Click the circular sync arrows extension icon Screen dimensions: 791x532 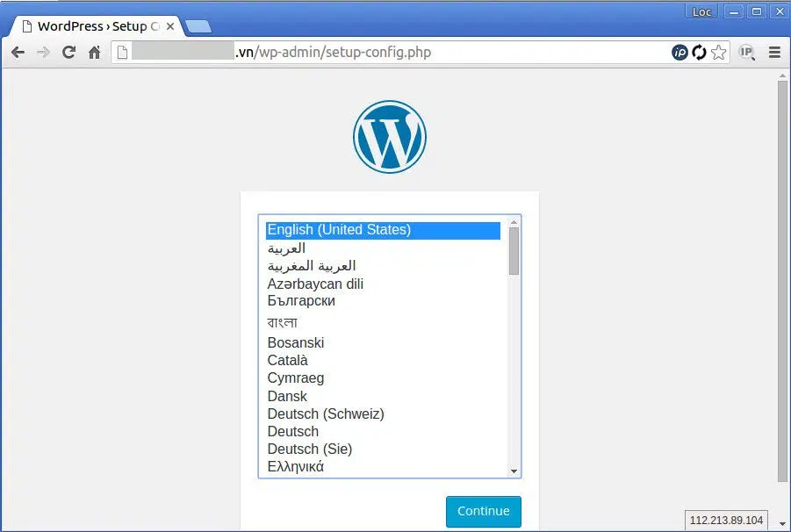699,52
